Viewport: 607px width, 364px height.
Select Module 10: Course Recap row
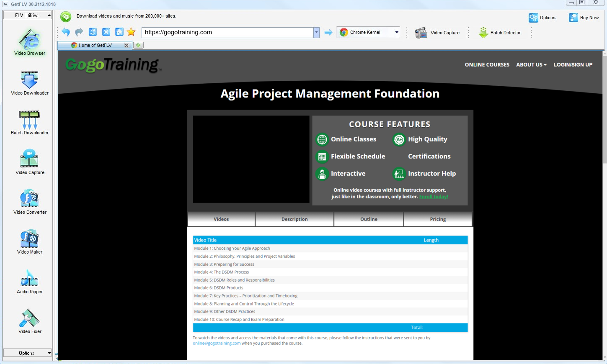point(330,320)
